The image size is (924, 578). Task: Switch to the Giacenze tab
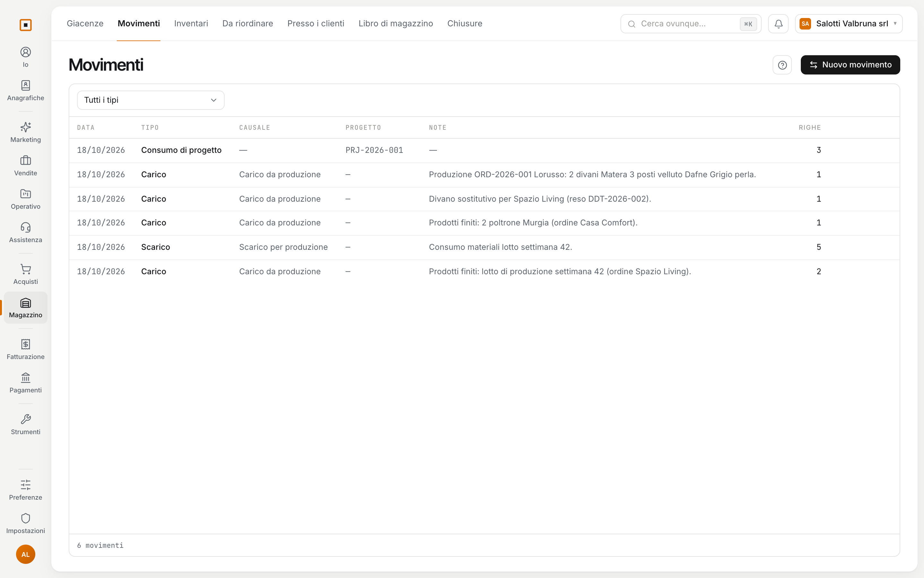[x=85, y=23]
